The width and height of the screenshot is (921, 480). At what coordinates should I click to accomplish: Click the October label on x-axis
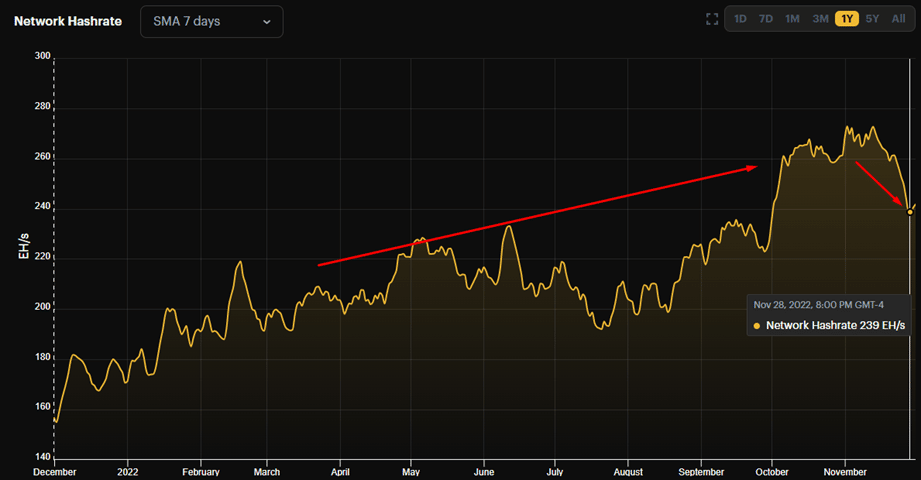(771, 470)
